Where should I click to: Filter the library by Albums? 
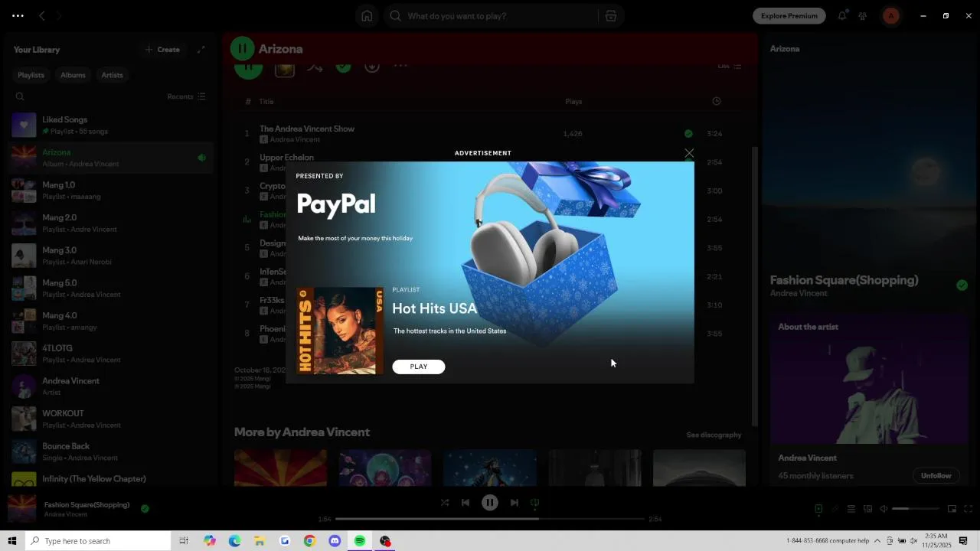pyautogui.click(x=73, y=75)
